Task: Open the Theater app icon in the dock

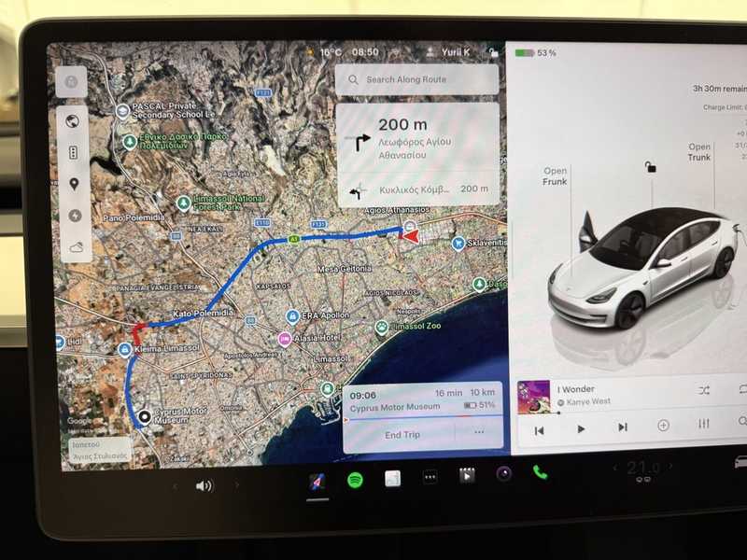Action: (467, 475)
